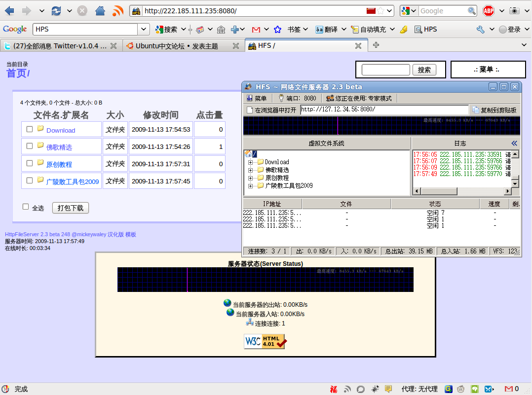
Task: Bookmark this page with the address bar star
Action: point(380,11)
